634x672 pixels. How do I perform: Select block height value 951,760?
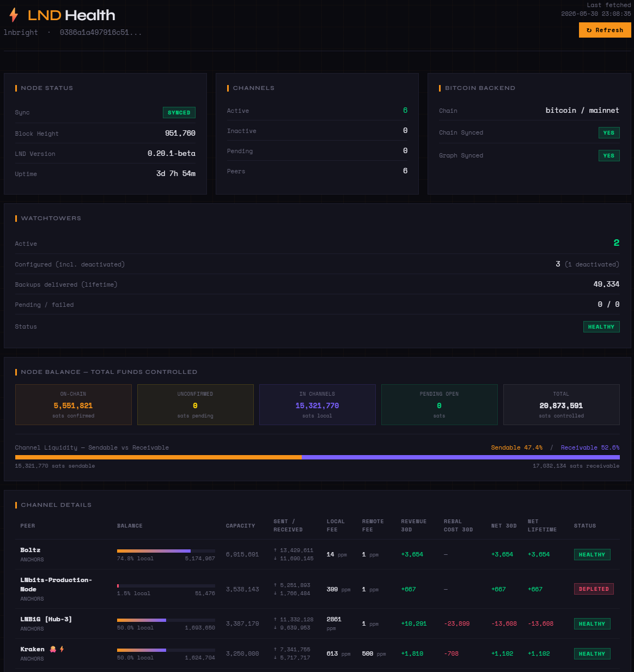pyautogui.click(x=180, y=133)
